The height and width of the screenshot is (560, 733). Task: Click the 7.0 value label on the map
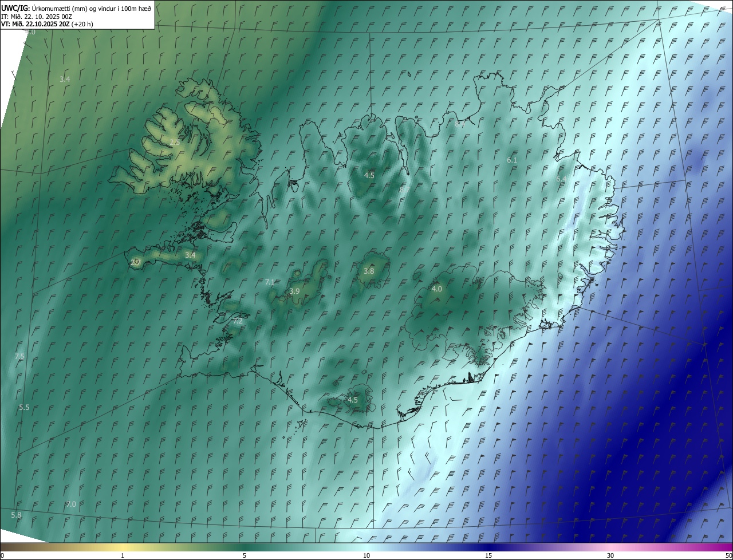pos(71,504)
